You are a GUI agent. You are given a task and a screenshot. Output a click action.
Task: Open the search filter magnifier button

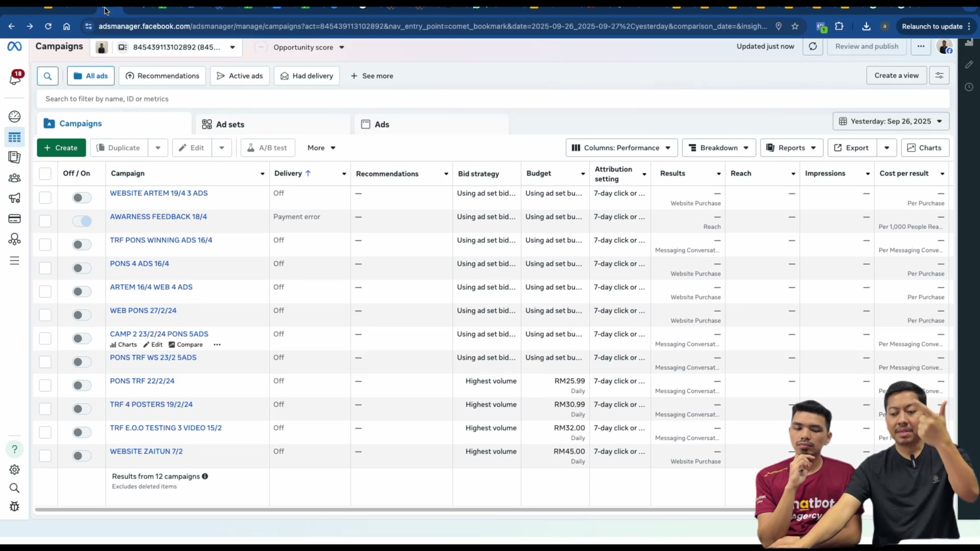47,76
